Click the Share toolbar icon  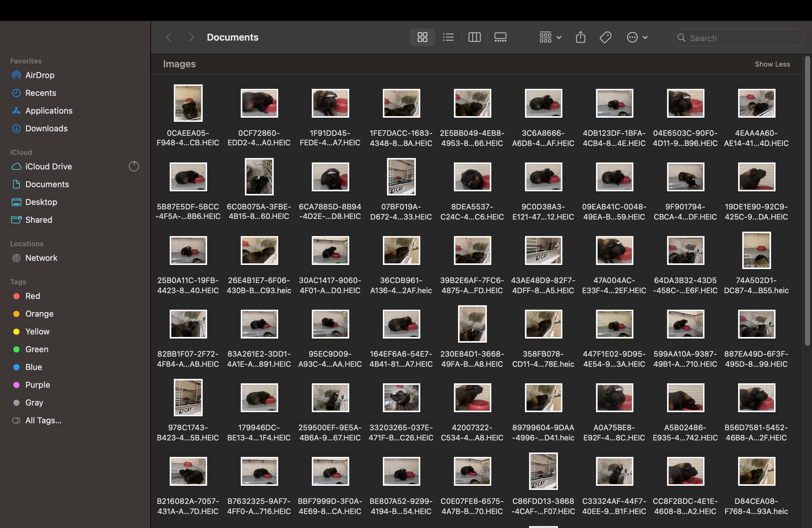[581, 37]
